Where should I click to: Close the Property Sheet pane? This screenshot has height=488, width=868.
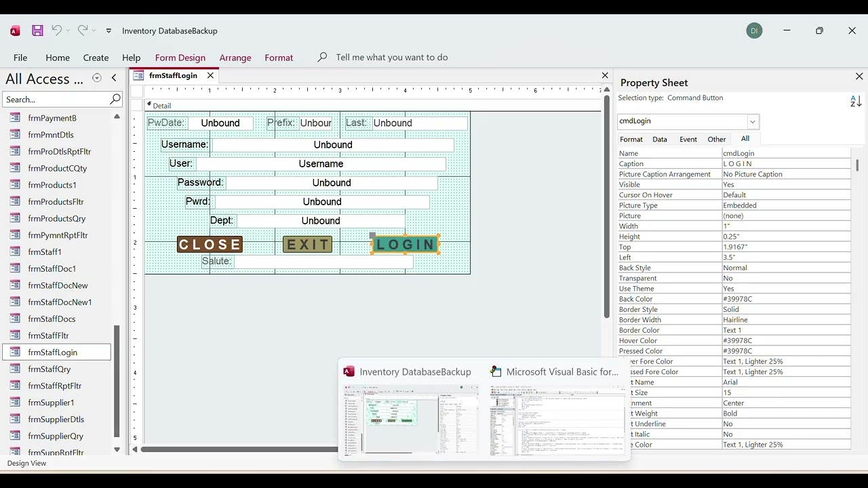[859, 77]
